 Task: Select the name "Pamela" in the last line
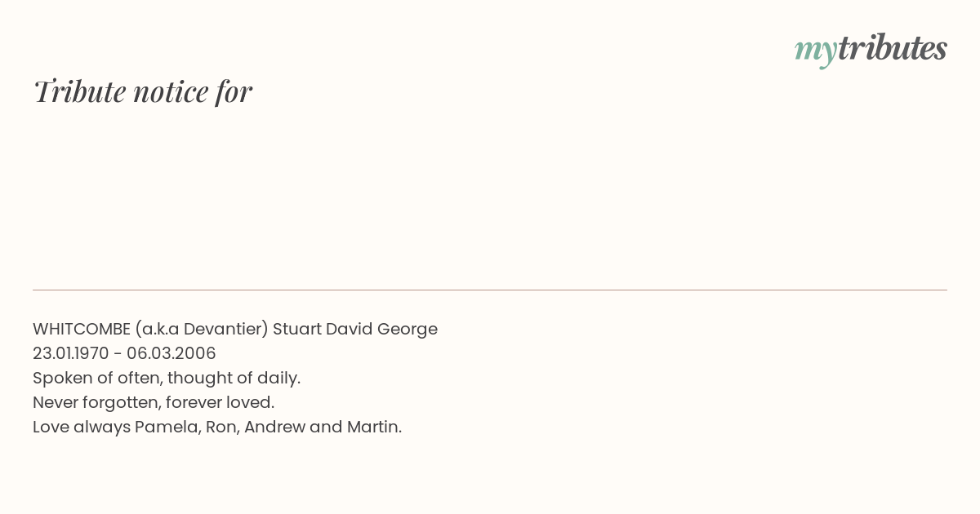tap(167, 427)
